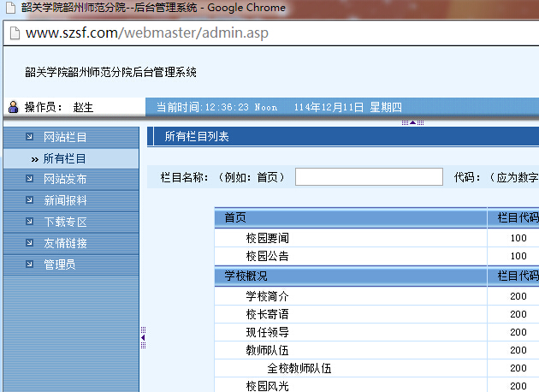Select the 校园公告 row
The image size is (539, 392).
coord(376,256)
